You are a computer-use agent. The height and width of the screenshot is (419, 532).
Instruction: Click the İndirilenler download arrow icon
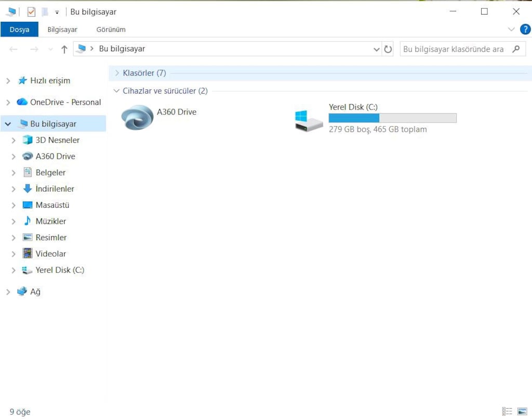[28, 189]
